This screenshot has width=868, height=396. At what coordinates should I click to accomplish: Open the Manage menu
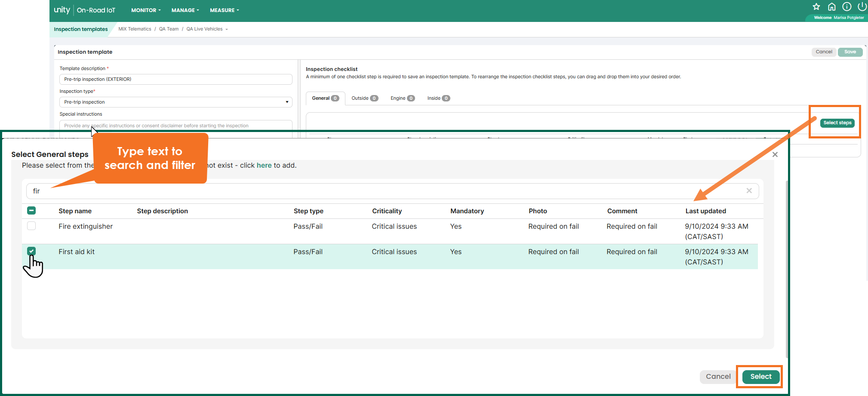click(x=185, y=10)
